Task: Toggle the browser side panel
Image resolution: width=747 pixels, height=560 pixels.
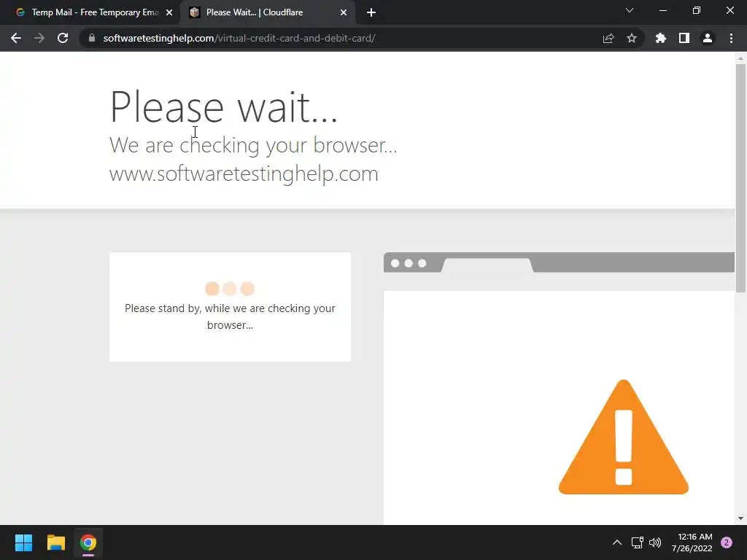Action: [x=684, y=38]
